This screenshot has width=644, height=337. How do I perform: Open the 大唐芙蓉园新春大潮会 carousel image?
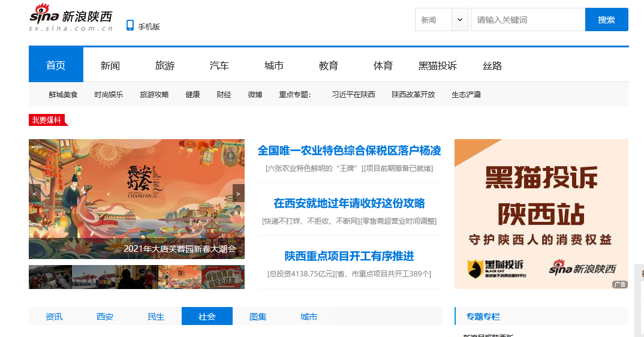pos(137,199)
